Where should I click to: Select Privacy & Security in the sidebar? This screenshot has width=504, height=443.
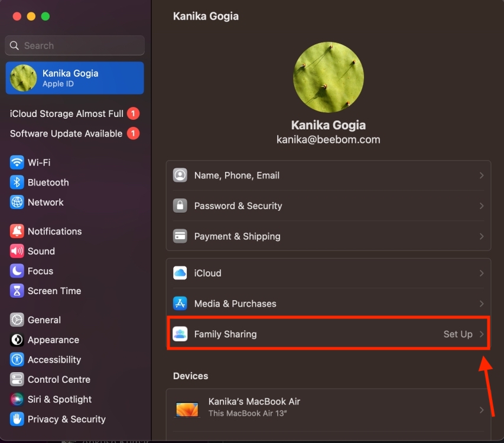(x=74, y=419)
